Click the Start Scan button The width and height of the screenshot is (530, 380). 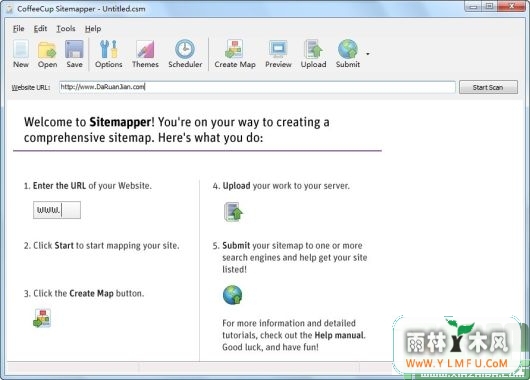(488, 87)
